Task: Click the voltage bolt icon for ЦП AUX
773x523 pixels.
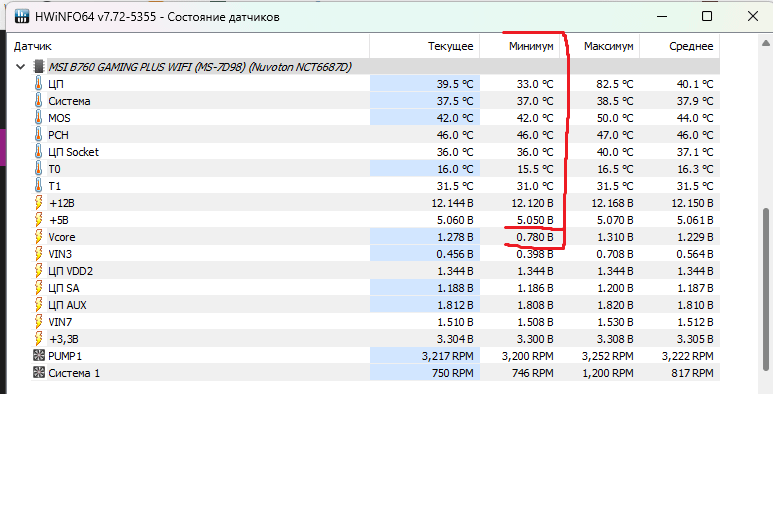Action: tap(38, 305)
